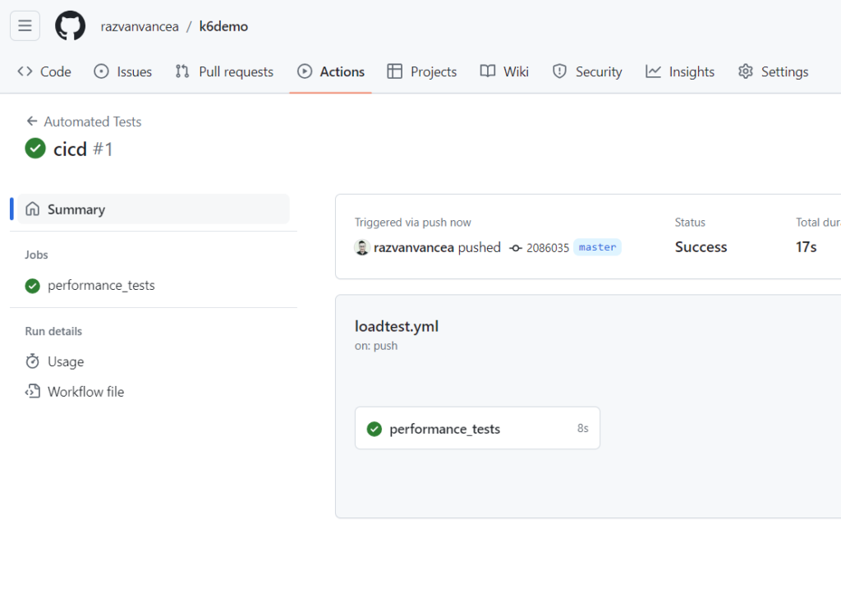
Task: Click the Security shield icon
Action: pos(559,71)
